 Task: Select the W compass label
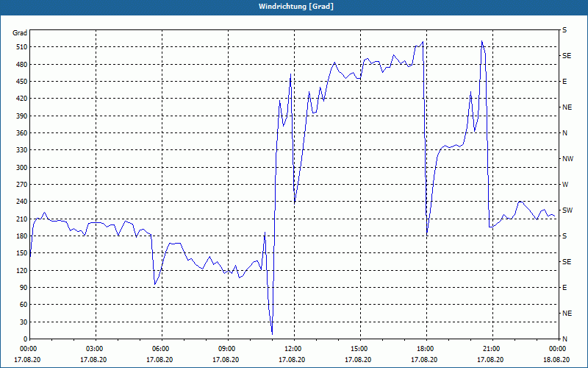coord(565,185)
